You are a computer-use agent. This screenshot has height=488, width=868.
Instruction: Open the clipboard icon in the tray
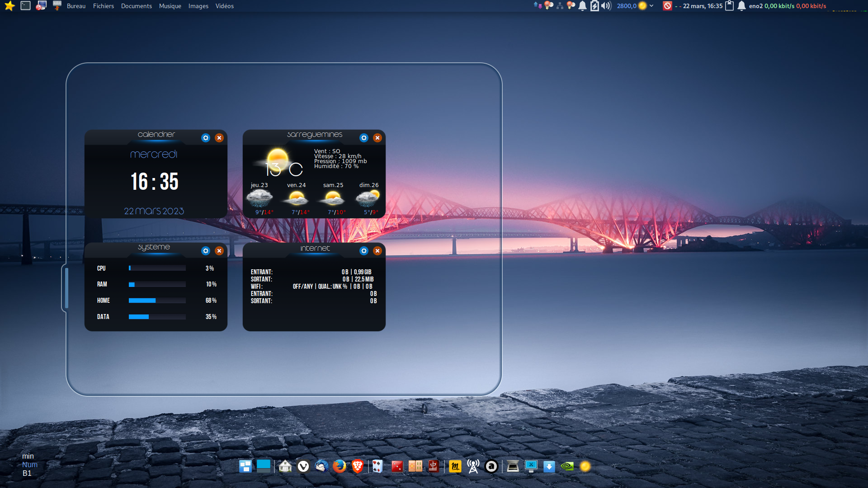coord(729,6)
